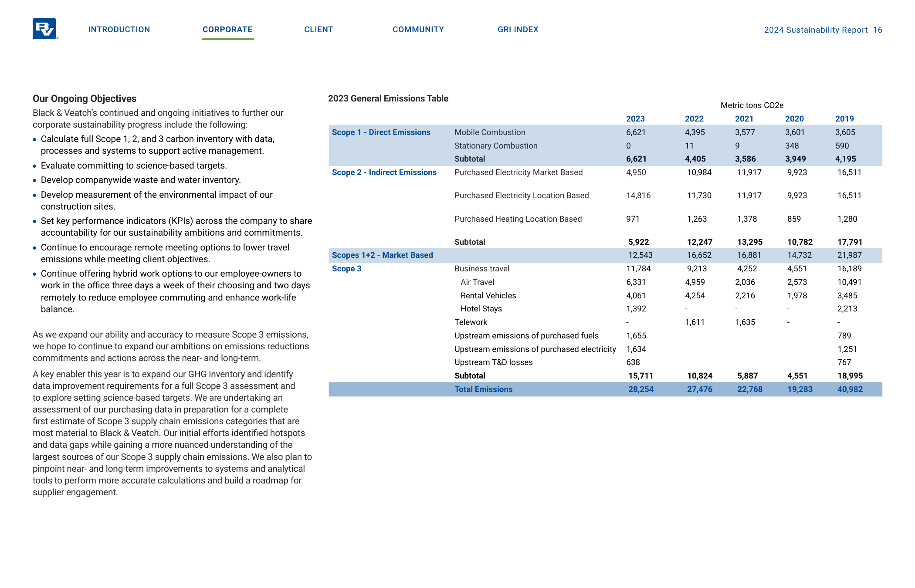Click 'Purchased Heating Location Based' row label

518,219
